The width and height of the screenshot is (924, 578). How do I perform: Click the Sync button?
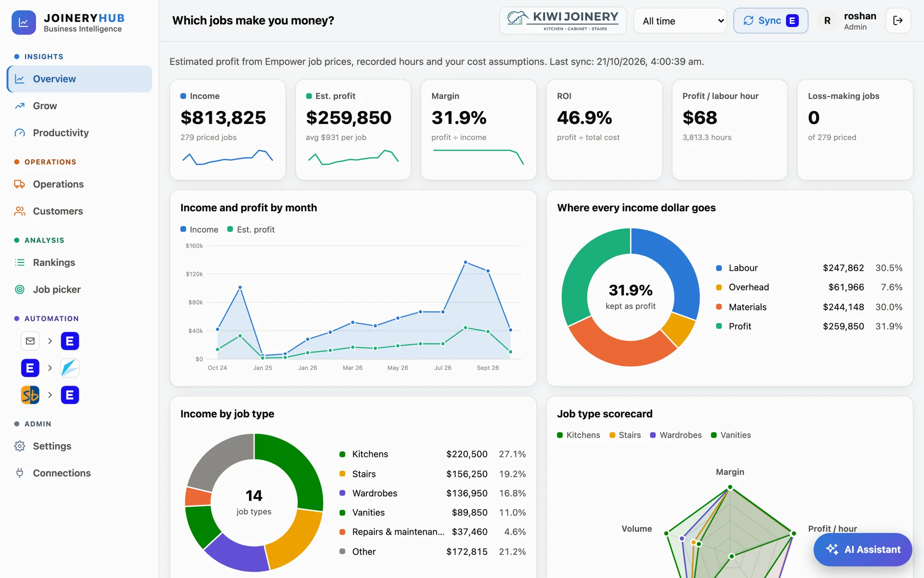[771, 21]
